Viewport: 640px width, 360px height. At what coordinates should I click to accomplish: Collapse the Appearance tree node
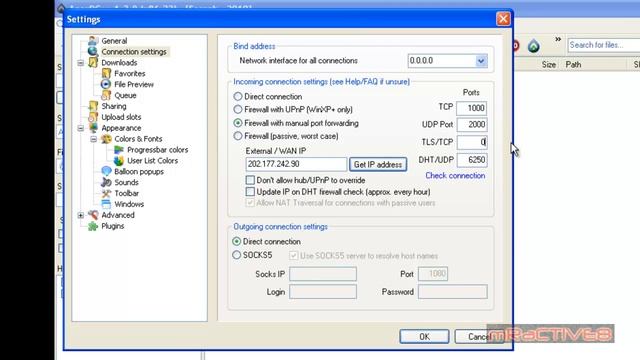(x=80, y=128)
